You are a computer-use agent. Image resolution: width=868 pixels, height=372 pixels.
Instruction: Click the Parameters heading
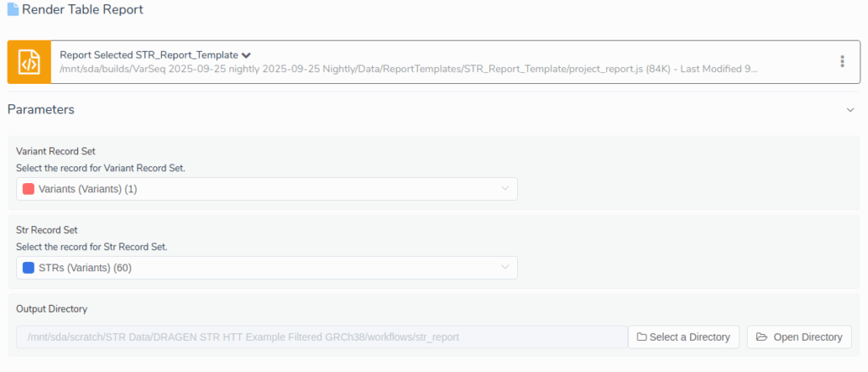coord(41,109)
